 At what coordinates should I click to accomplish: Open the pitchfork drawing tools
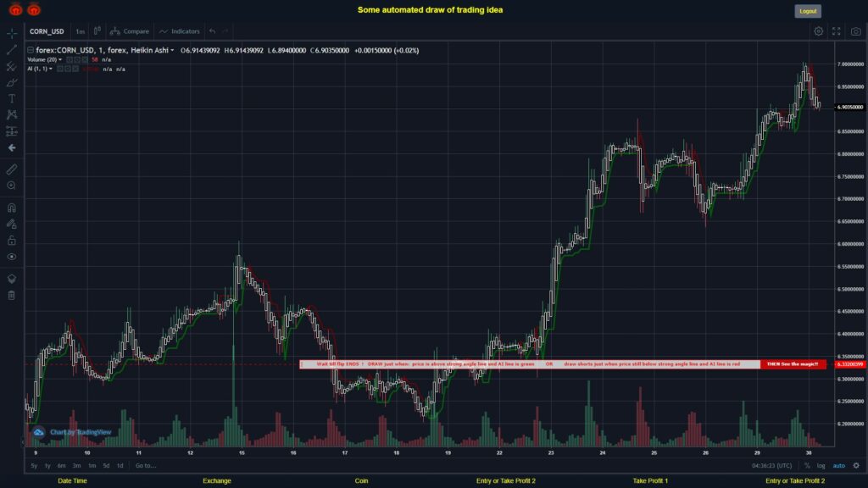click(12, 66)
